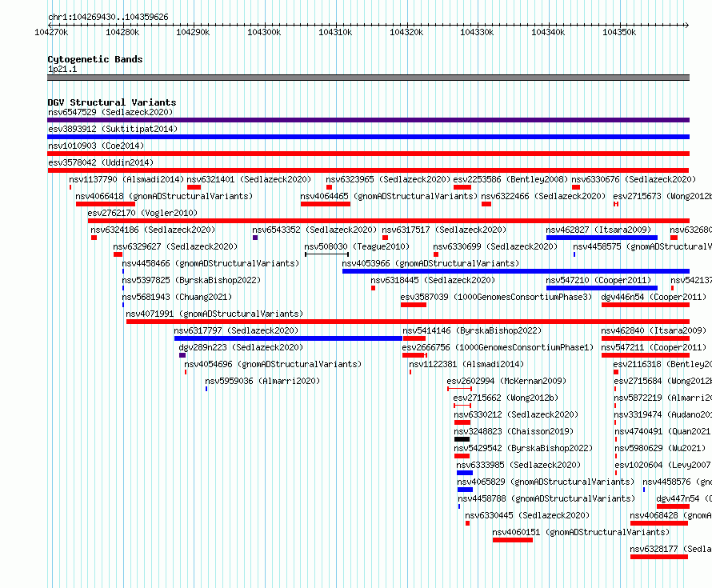The width and height of the screenshot is (712, 588).
Task: Open nsv5414146 (ByrskaBishop2022) label
Action: tap(472, 330)
